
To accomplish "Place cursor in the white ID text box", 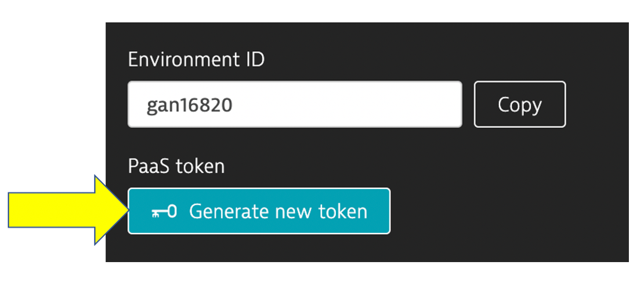I will pyautogui.click(x=295, y=105).
